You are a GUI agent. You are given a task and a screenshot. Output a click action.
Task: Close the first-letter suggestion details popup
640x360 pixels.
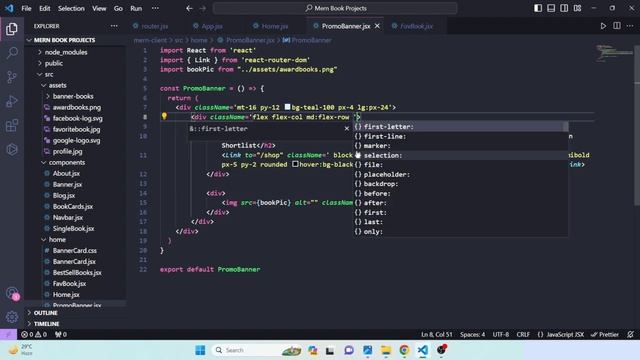pyautogui.click(x=347, y=129)
